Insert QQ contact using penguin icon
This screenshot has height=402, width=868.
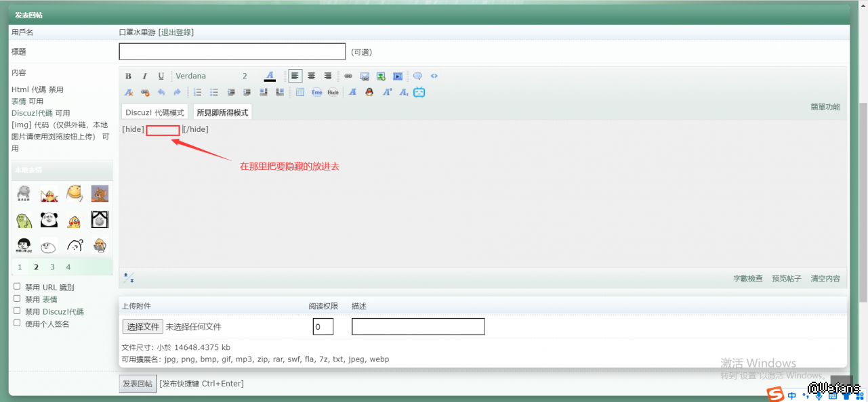369,92
